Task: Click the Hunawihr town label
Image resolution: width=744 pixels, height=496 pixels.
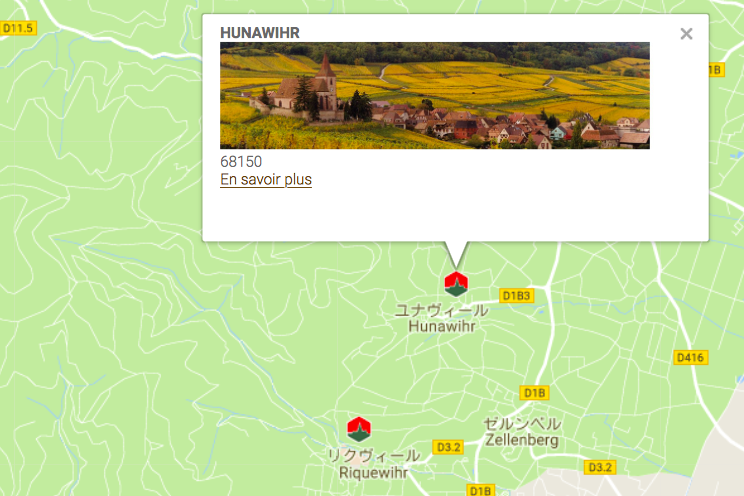Action: tap(442, 327)
